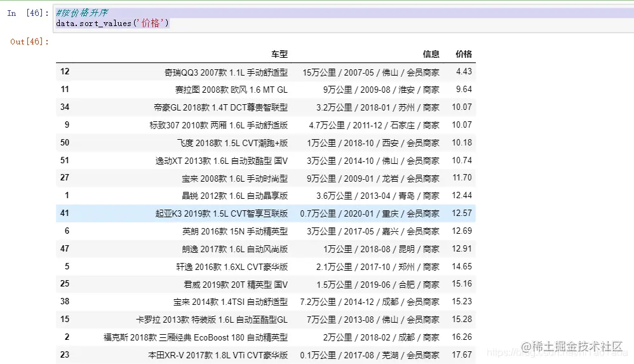The image size is (634, 364).
Task: Click price value 9.64
Action: tap(464, 90)
